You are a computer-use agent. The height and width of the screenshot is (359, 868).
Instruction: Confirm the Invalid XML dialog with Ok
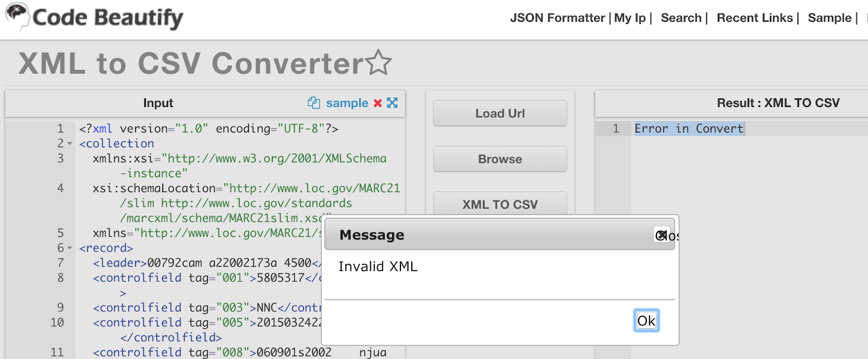coord(647,321)
